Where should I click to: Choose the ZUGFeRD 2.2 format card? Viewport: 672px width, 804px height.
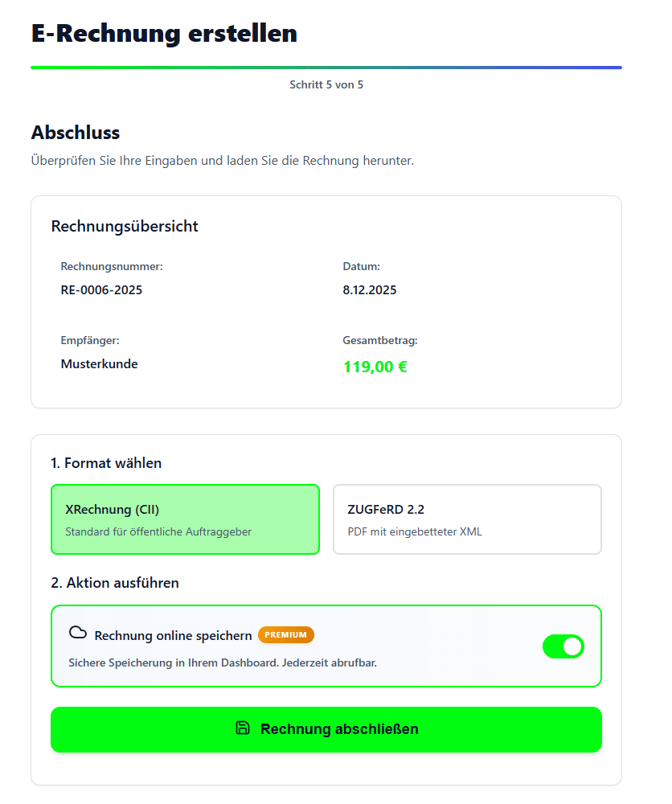coord(467,519)
